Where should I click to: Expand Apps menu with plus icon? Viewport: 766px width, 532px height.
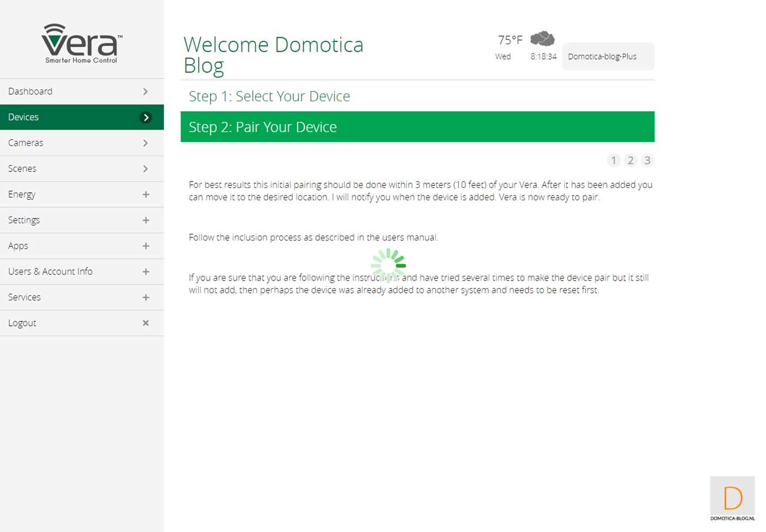[x=146, y=246]
